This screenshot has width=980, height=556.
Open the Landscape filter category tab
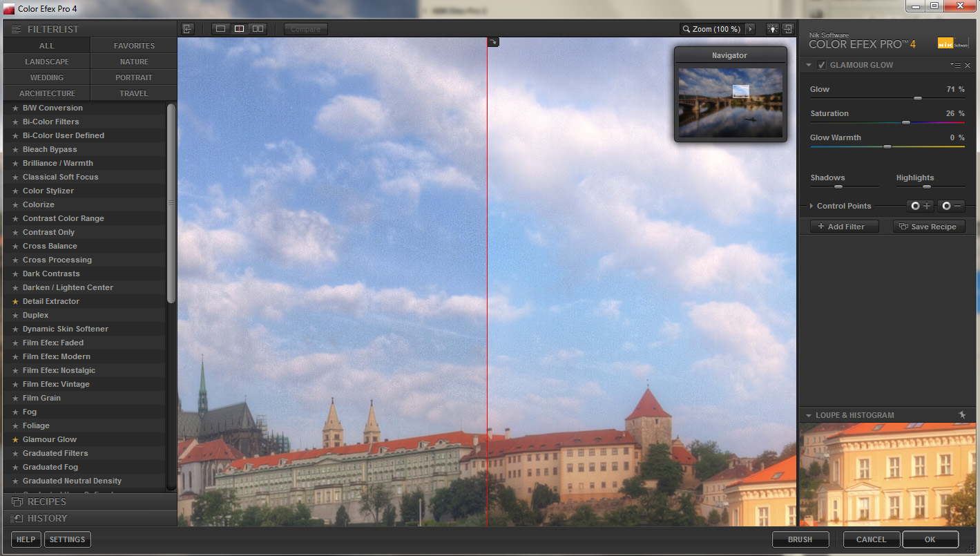(x=47, y=61)
